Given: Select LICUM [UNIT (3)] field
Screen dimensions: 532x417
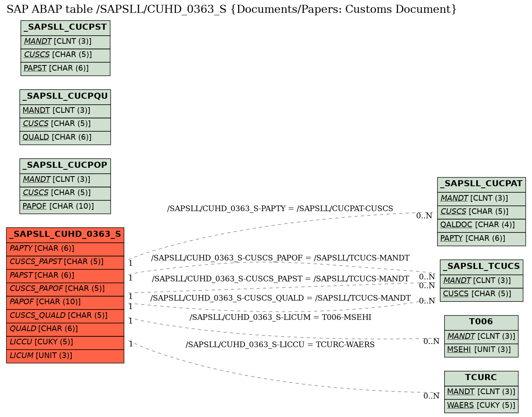Looking at the screenshot, I should pyautogui.click(x=65, y=356).
